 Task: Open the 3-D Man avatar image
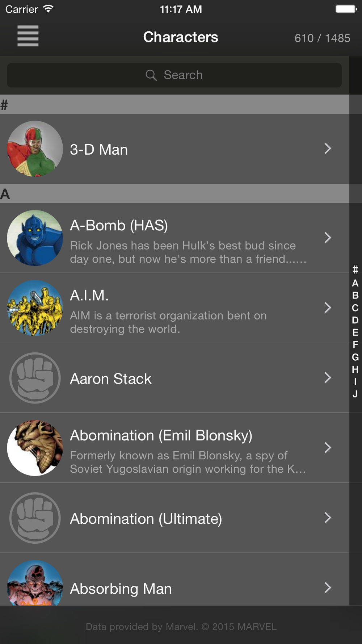tap(35, 149)
